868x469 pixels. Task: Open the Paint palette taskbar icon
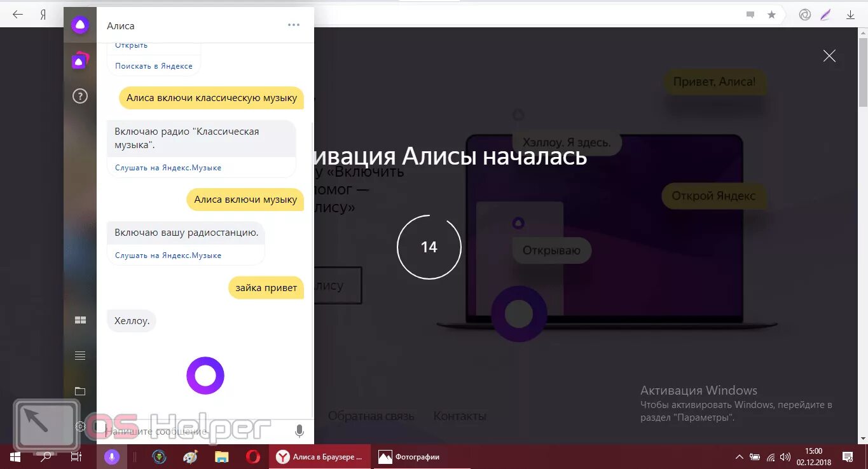[x=190, y=457]
